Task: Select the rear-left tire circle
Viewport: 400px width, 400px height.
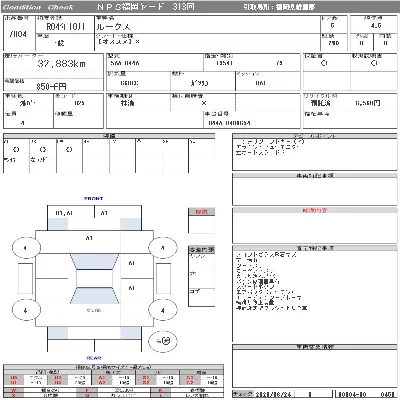Action: tap(26, 310)
